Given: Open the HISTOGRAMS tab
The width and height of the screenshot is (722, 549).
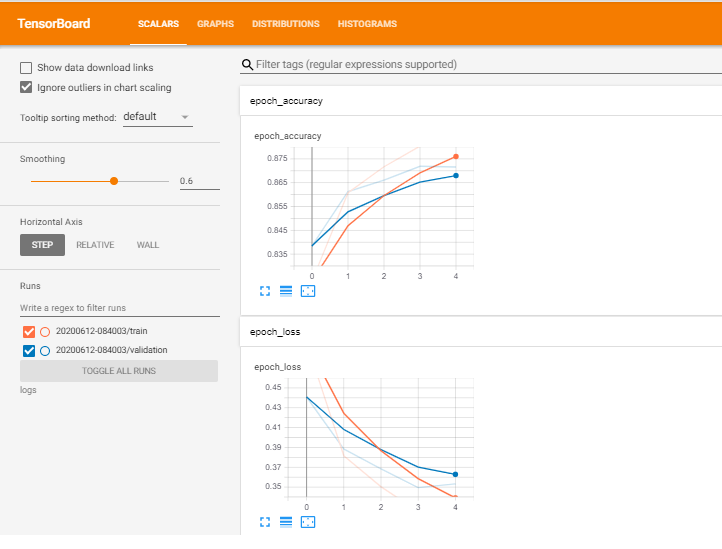Looking at the screenshot, I should 367,24.
